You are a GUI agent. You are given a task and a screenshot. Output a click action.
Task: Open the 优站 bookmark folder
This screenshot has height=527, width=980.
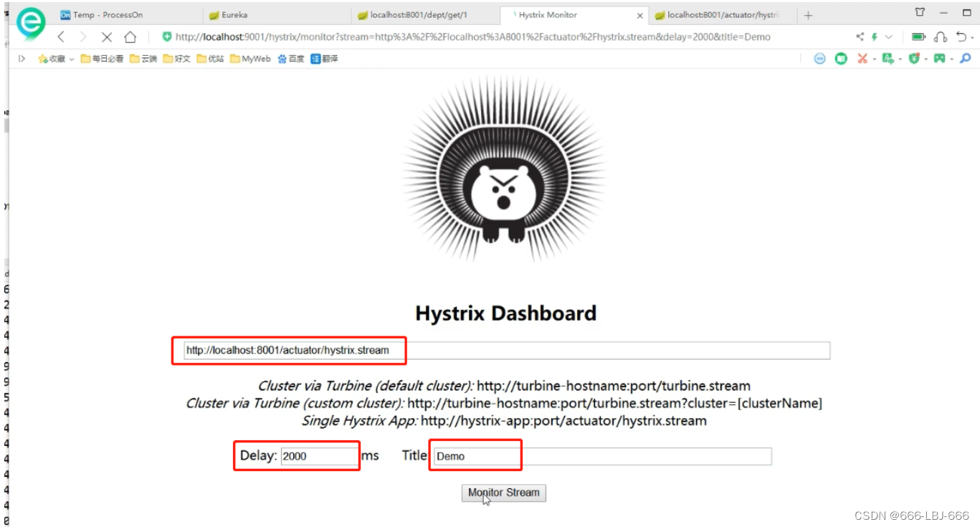click(x=211, y=59)
